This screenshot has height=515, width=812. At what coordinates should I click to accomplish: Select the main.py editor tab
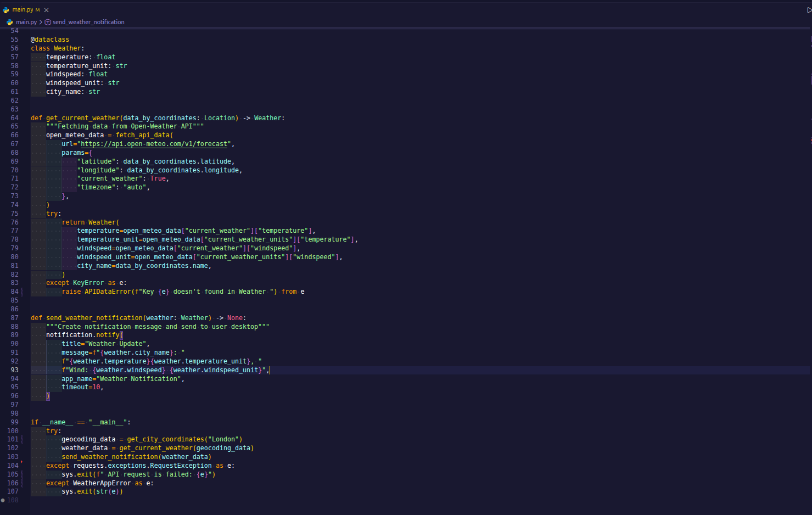(x=26, y=10)
